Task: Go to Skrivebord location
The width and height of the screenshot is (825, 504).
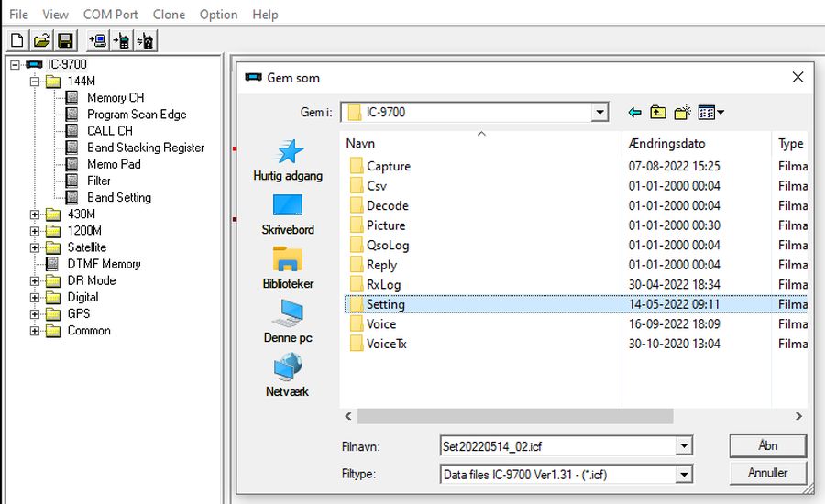Action: 288,214
